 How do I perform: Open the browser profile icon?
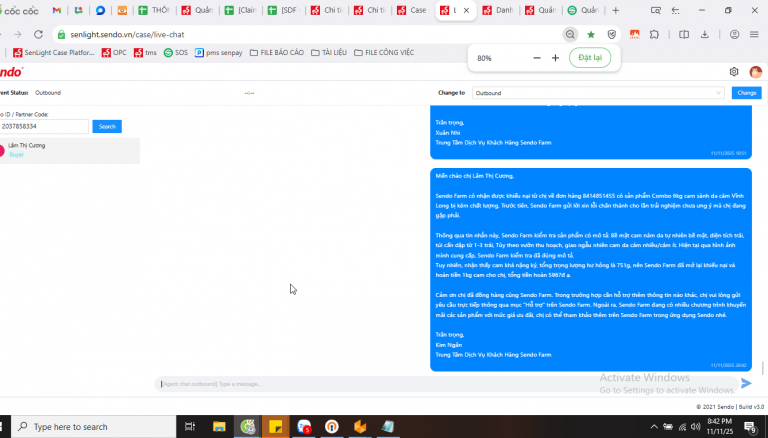click(x=734, y=34)
